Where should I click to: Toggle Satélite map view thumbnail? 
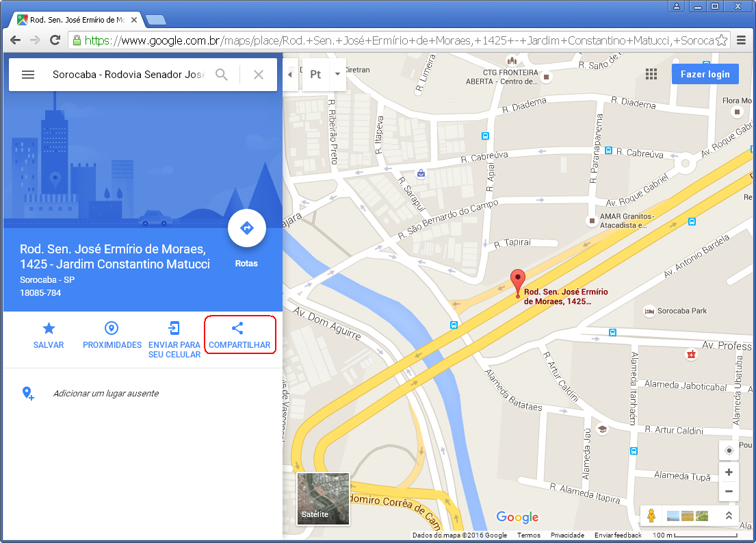point(323,498)
